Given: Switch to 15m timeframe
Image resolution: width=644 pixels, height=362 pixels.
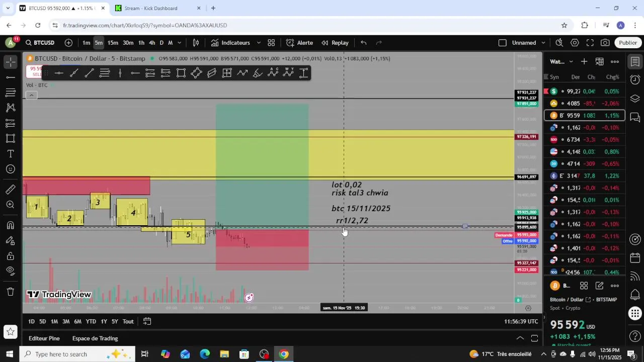Looking at the screenshot, I should coord(113,43).
